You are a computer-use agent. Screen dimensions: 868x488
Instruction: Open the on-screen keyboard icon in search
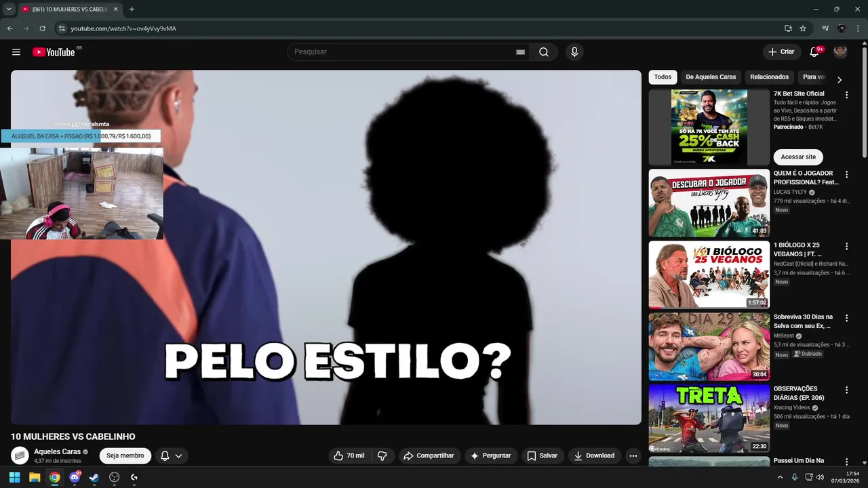520,52
